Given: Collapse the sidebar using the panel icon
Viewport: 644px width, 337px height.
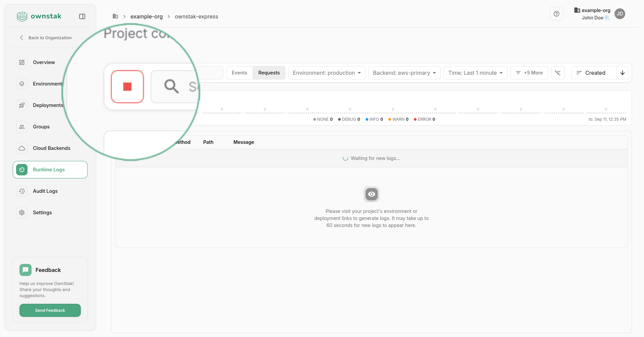Looking at the screenshot, I should (82, 16).
